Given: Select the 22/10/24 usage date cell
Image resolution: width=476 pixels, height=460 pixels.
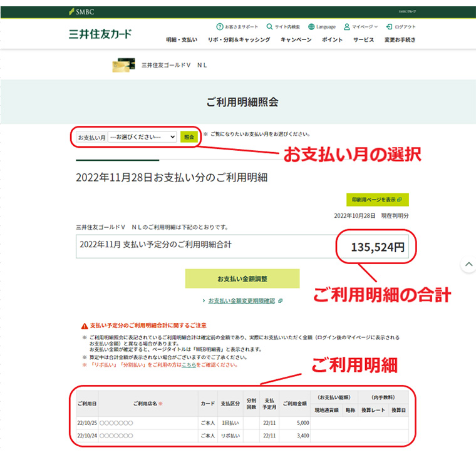Looking at the screenshot, I should tap(87, 436).
